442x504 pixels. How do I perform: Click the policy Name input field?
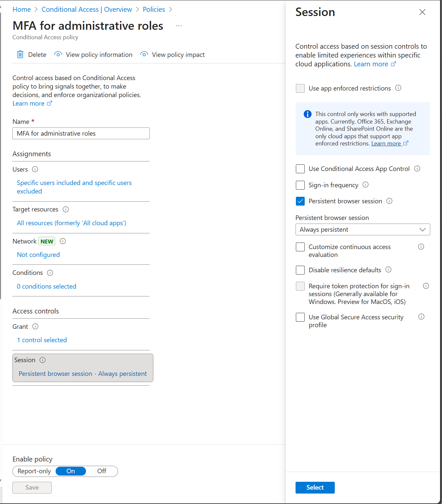(81, 133)
